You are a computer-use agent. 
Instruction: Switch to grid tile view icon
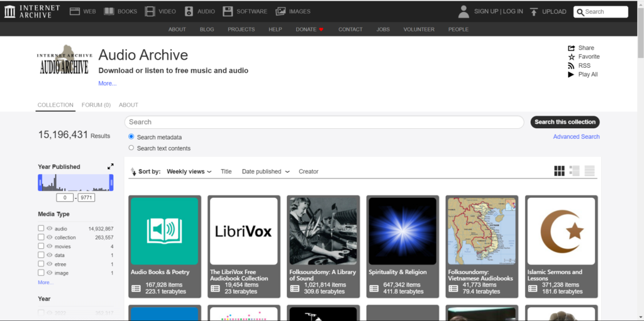coord(559,171)
